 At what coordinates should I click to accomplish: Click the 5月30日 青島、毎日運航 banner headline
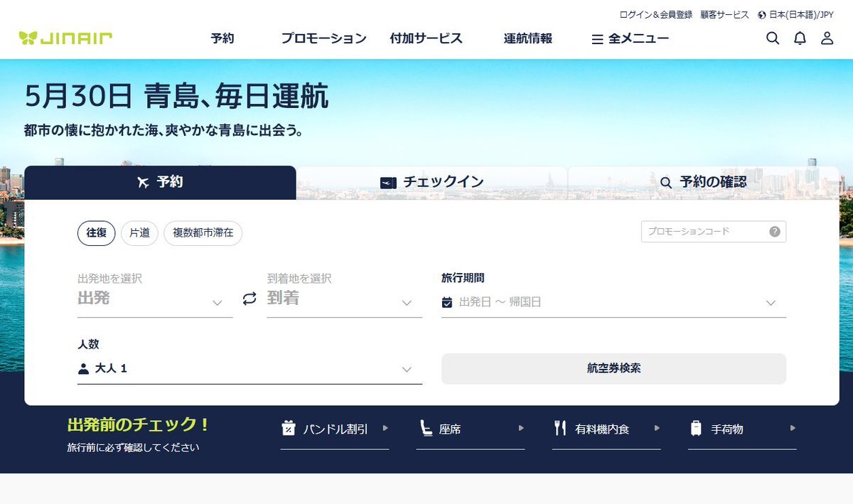pyautogui.click(x=176, y=97)
